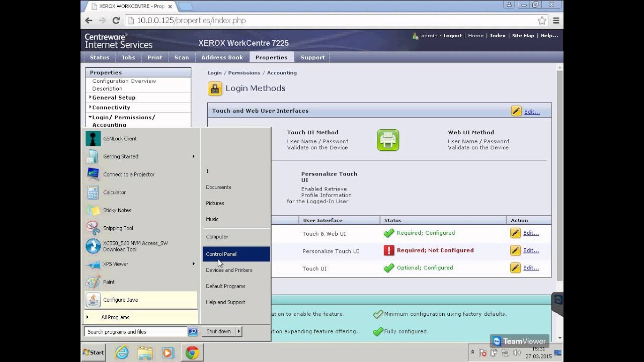Open the Support tab
Image resolution: width=644 pixels, height=362 pixels.
coord(312,57)
